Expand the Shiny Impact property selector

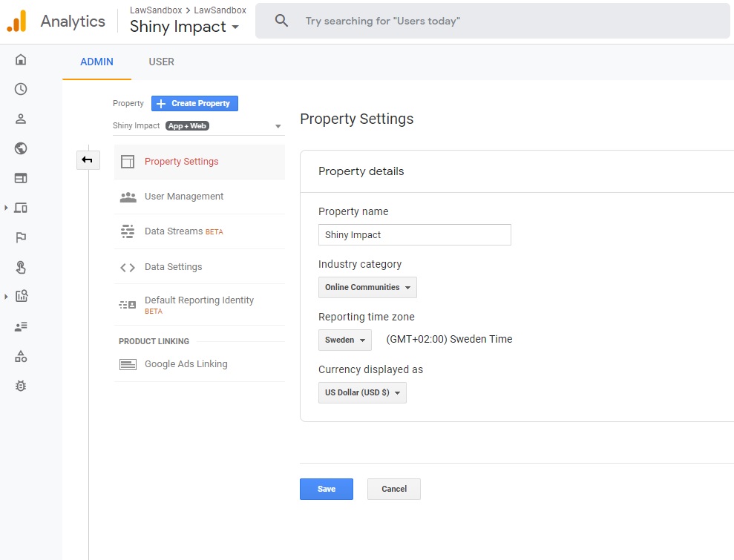[198, 126]
